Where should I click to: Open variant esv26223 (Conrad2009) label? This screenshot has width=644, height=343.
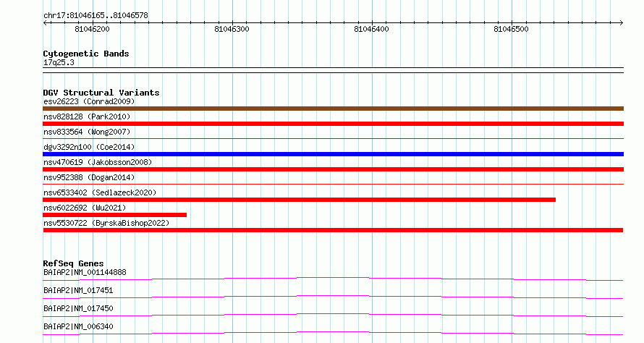click(89, 101)
